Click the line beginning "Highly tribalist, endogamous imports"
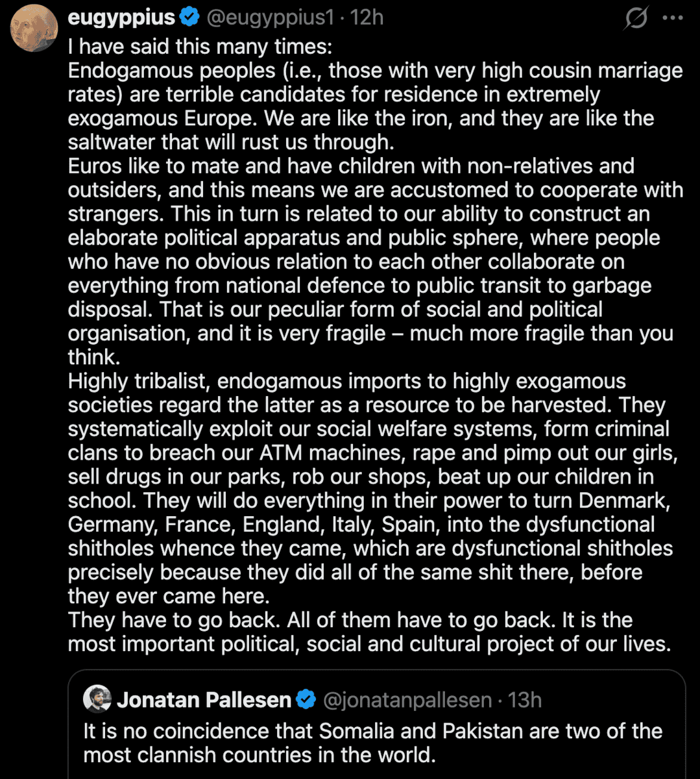Viewport: 700px width, 779px height. coord(346,381)
